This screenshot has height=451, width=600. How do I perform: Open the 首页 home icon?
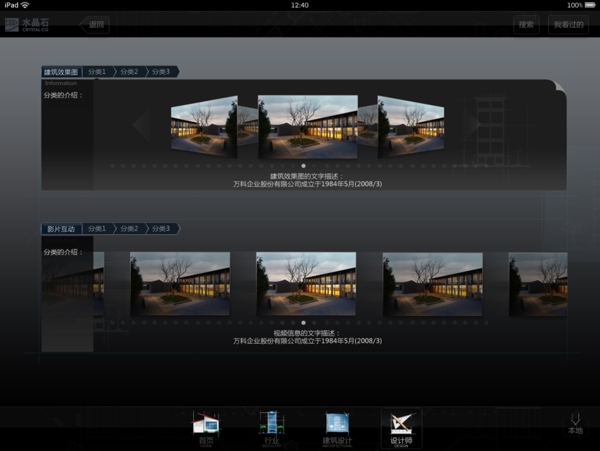coord(206,429)
